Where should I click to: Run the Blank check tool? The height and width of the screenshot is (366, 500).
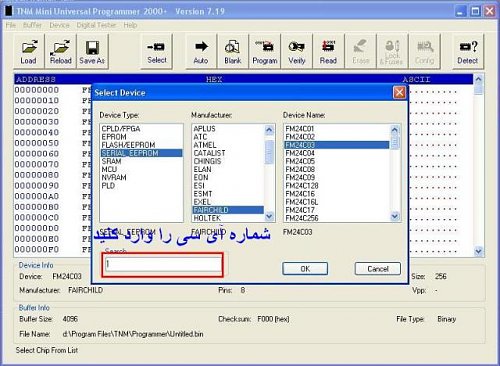(x=233, y=51)
